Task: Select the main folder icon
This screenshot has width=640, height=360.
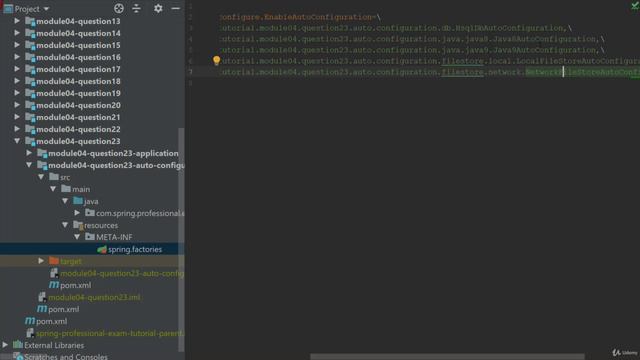Action: (66, 189)
